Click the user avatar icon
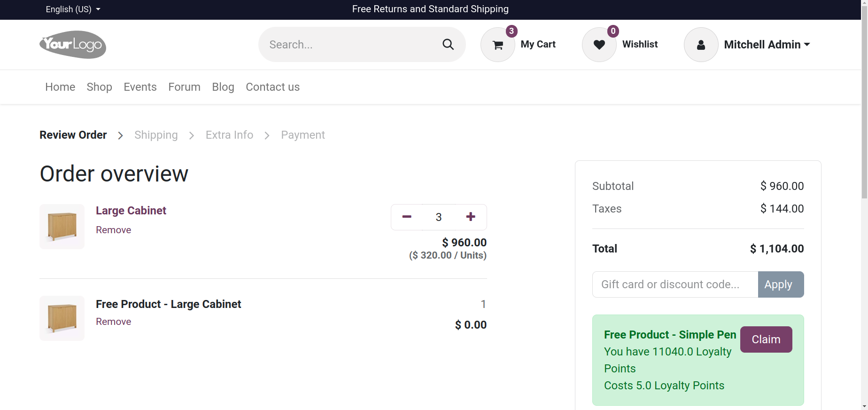 pos(701,45)
